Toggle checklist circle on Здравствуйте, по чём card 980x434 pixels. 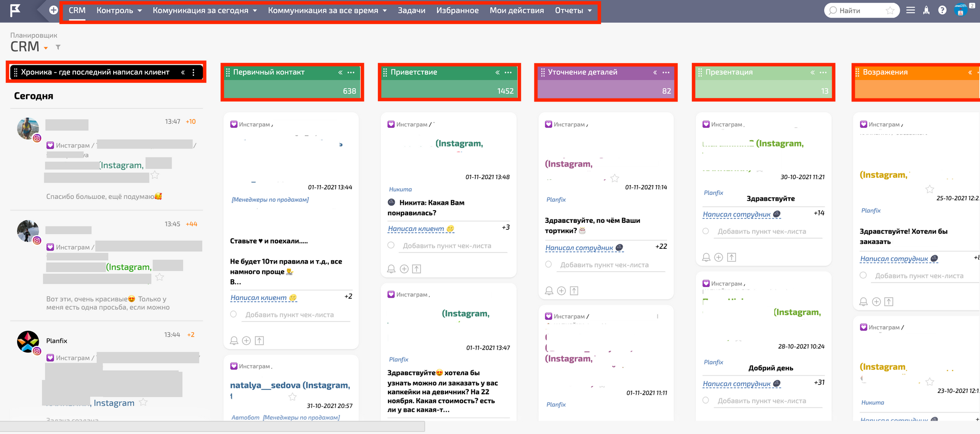click(548, 265)
